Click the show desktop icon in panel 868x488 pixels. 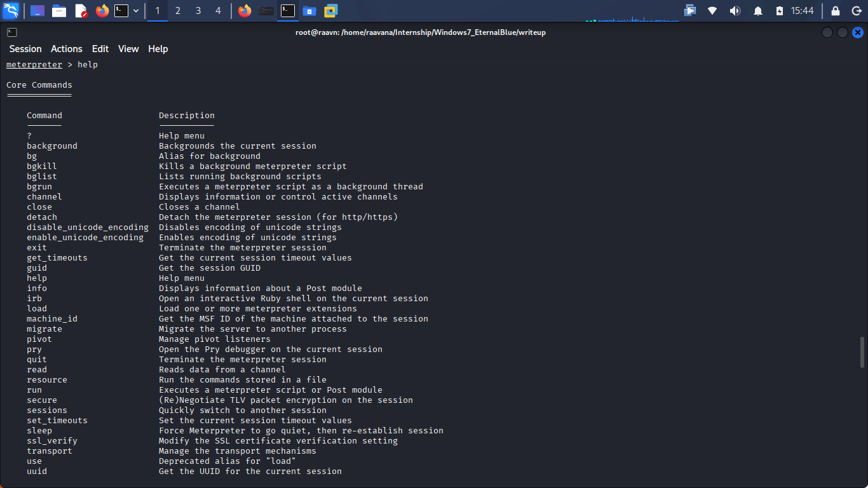(x=37, y=11)
